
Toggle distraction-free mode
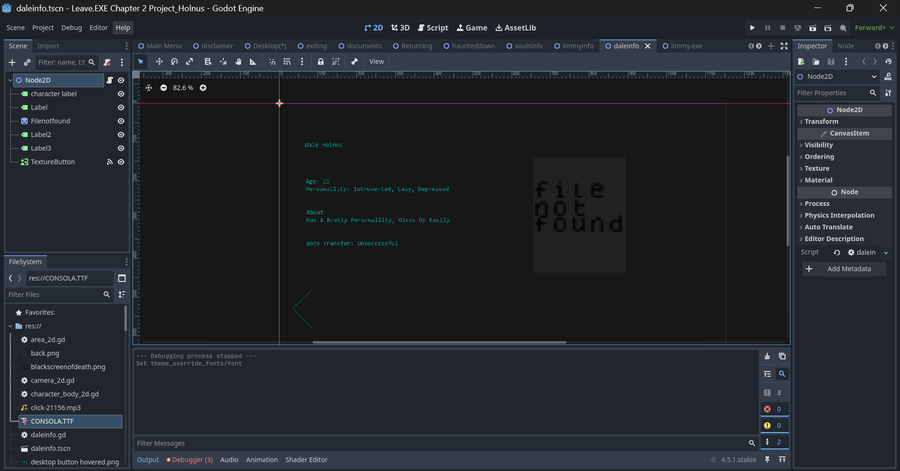pos(784,46)
